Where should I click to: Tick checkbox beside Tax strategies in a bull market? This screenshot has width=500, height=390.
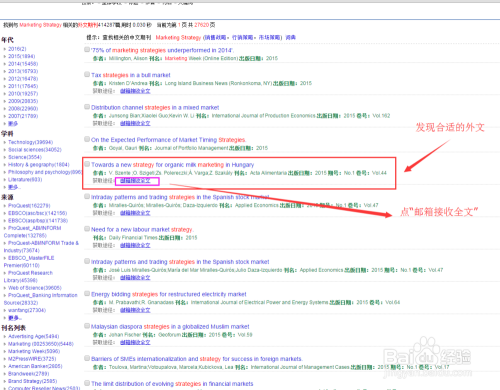87,74
